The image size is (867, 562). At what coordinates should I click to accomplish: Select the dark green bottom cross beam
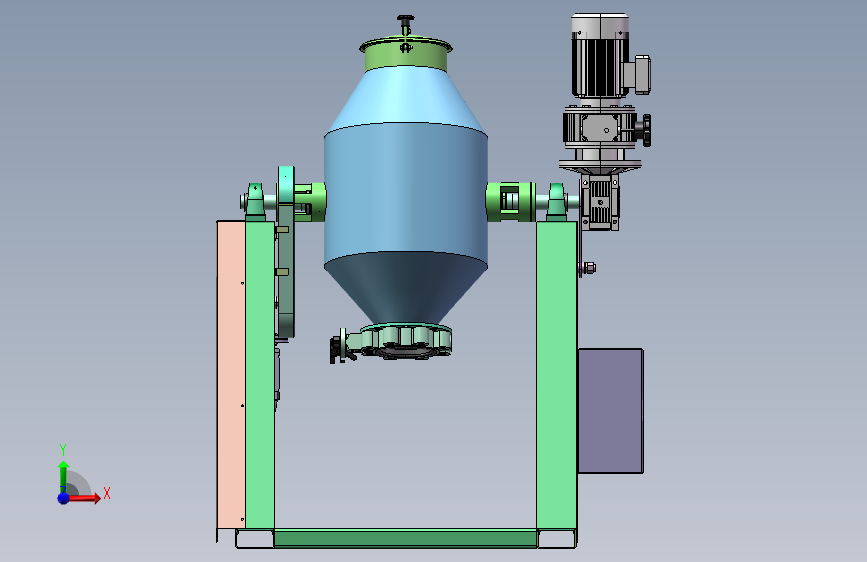405,538
